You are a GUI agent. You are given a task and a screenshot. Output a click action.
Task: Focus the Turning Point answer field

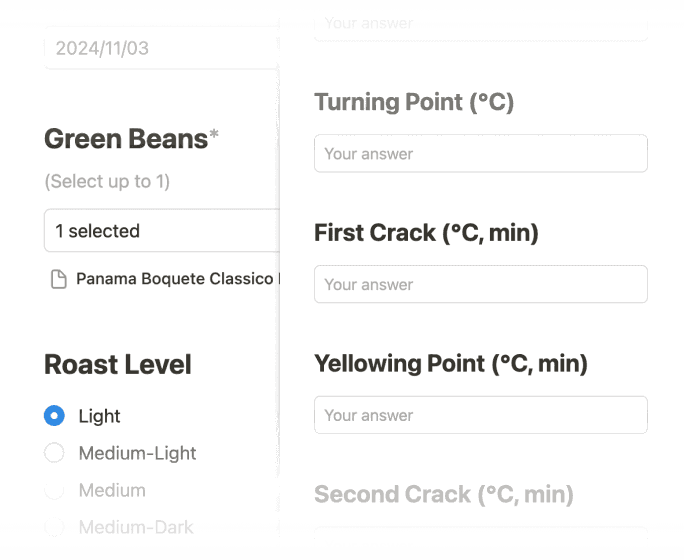(x=480, y=154)
